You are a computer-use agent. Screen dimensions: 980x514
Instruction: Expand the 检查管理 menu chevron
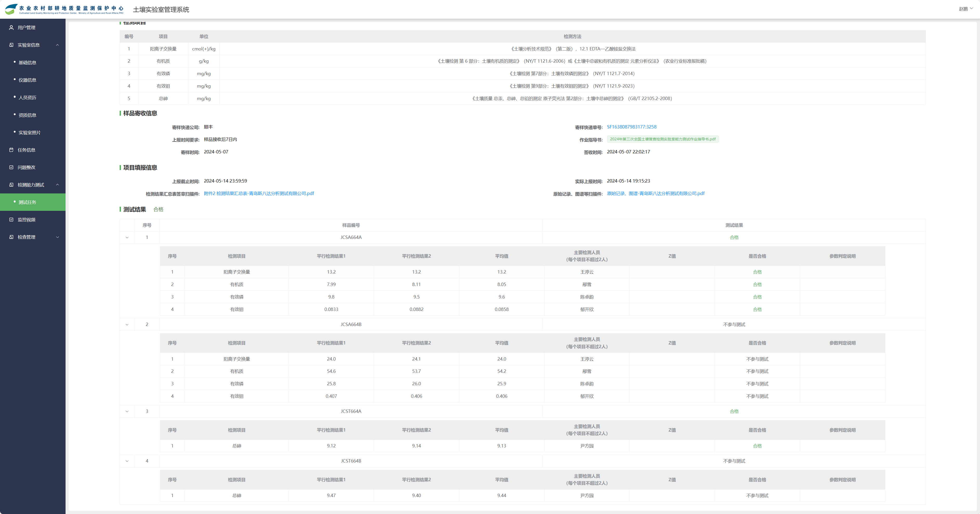click(57, 237)
